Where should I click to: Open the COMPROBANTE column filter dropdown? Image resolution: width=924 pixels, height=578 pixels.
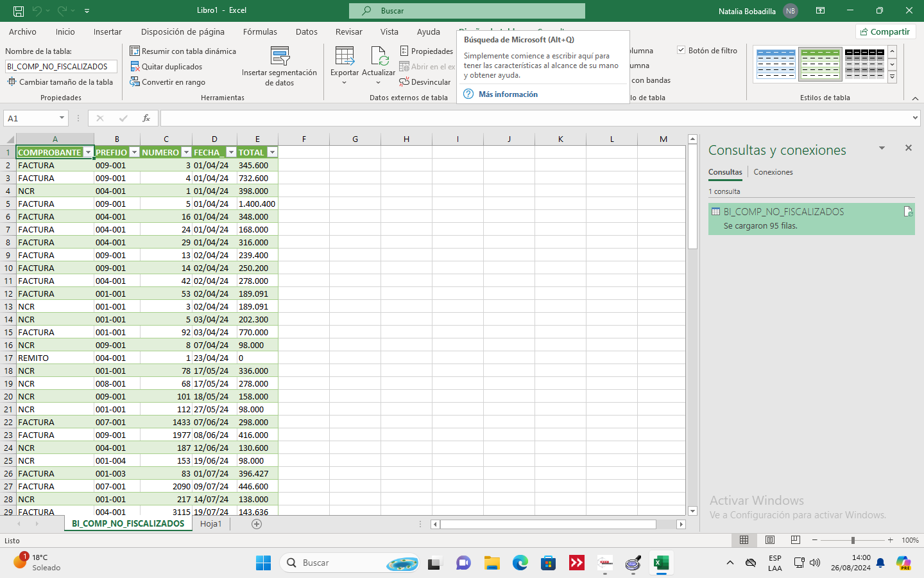pos(89,152)
